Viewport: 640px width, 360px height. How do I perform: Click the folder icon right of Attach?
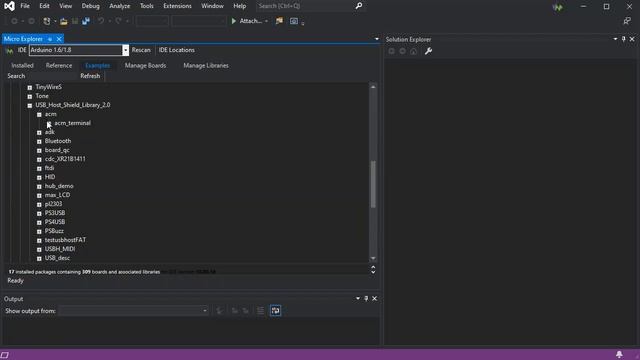[279, 21]
